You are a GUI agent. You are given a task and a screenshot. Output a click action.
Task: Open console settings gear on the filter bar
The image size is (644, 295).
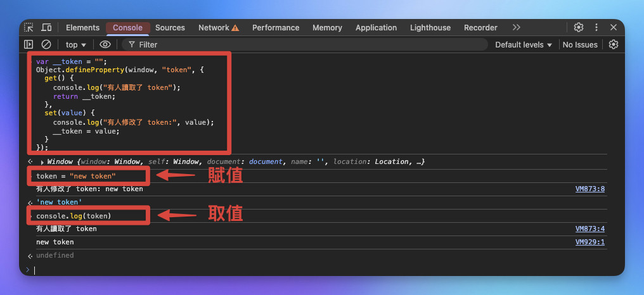click(613, 44)
